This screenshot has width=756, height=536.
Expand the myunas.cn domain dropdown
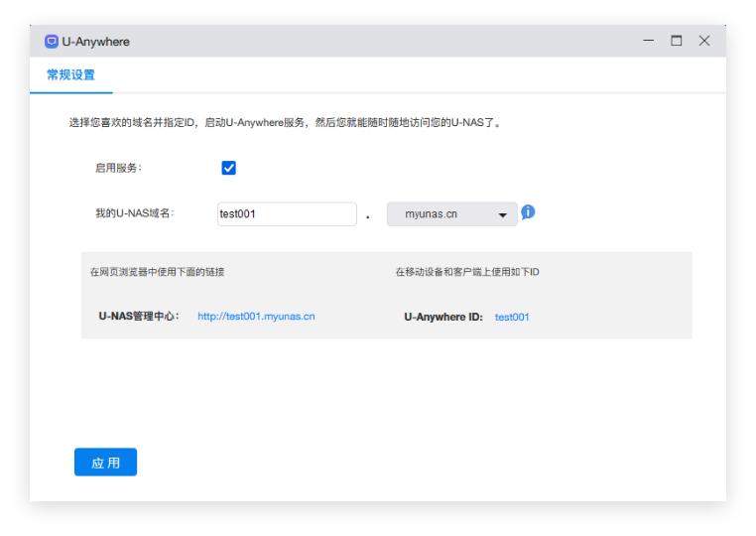click(x=451, y=214)
